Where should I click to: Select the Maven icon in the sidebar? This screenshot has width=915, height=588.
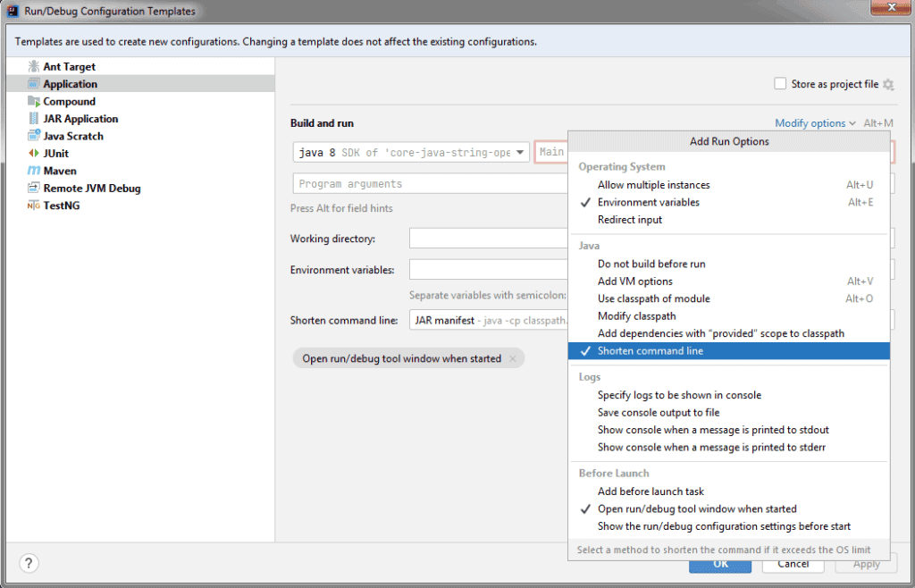tap(31, 171)
